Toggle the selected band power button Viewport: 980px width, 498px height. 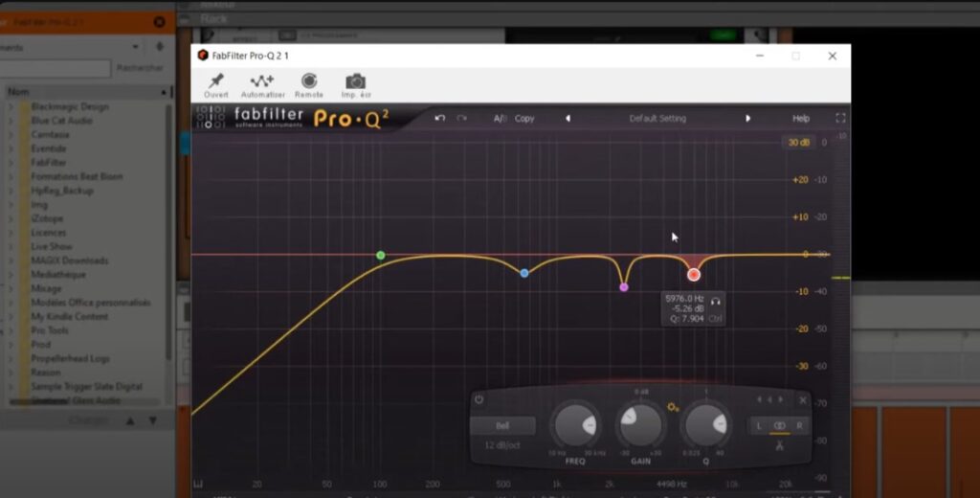tap(479, 399)
